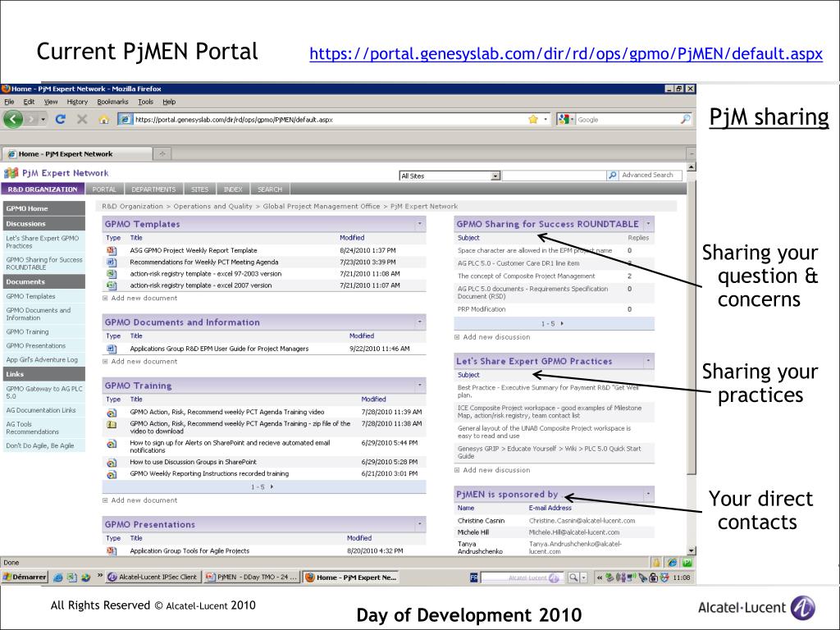Open the History menu
This screenshot has width=840, height=630.
[77, 102]
